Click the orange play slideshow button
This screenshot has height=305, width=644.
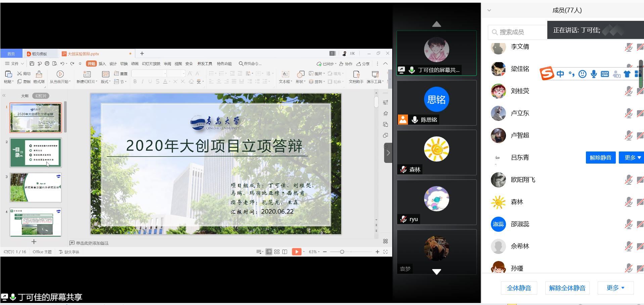pyautogui.click(x=296, y=252)
